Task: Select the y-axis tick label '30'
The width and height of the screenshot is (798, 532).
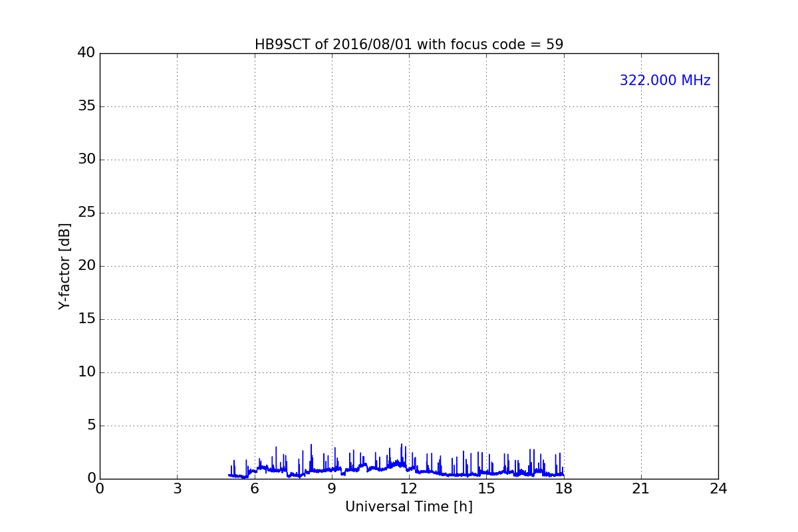Action: coord(86,160)
